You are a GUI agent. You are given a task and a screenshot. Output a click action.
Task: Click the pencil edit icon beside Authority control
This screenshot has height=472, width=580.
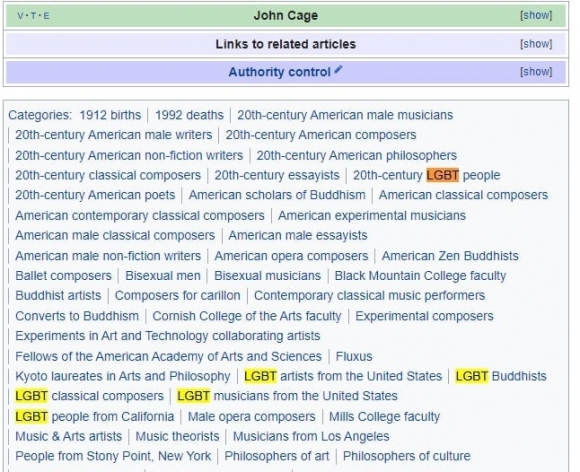point(338,70)
